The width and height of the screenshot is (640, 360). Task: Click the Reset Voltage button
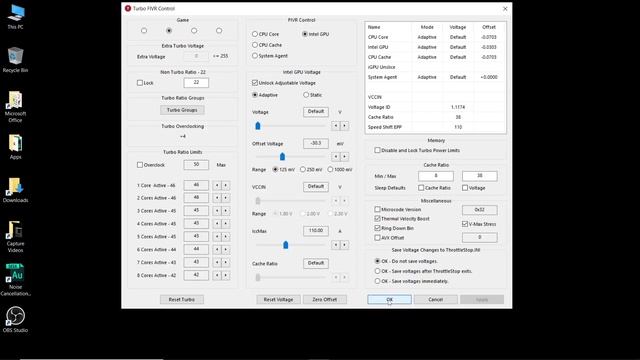[278, 300]
